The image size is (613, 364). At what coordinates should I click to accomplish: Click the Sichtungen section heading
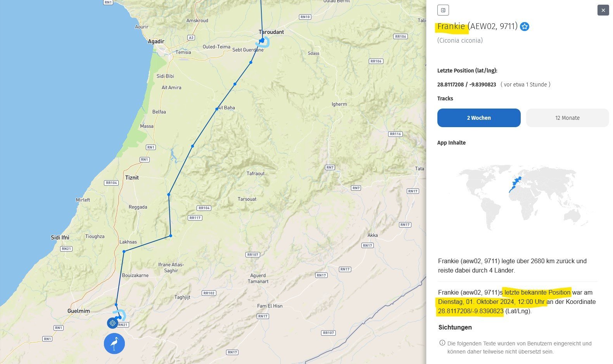coord(455,327)
